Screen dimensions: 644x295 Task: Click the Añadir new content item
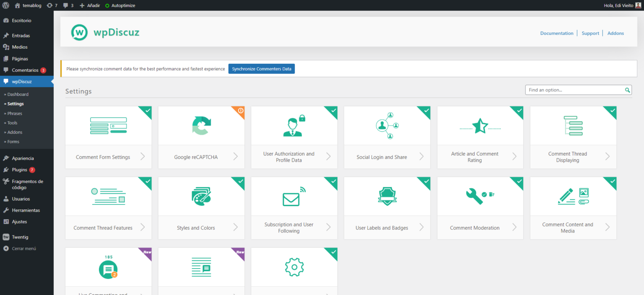[x=89, y=5]
